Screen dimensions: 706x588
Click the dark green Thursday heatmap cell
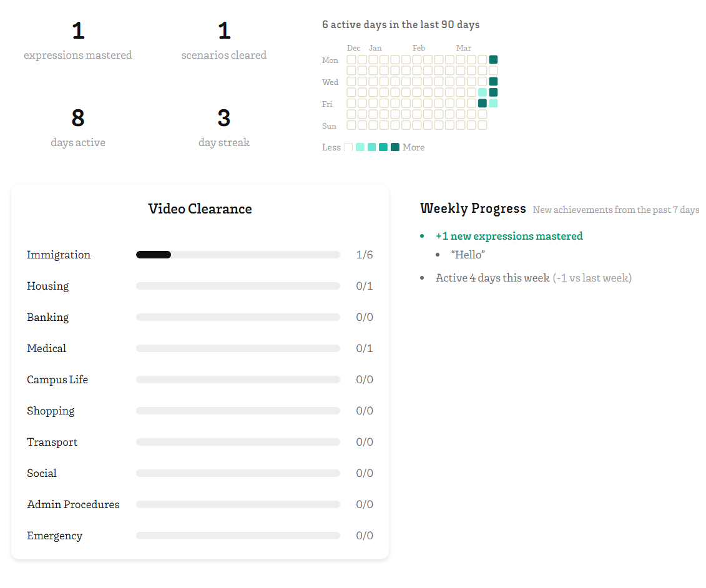coord(493,92)
